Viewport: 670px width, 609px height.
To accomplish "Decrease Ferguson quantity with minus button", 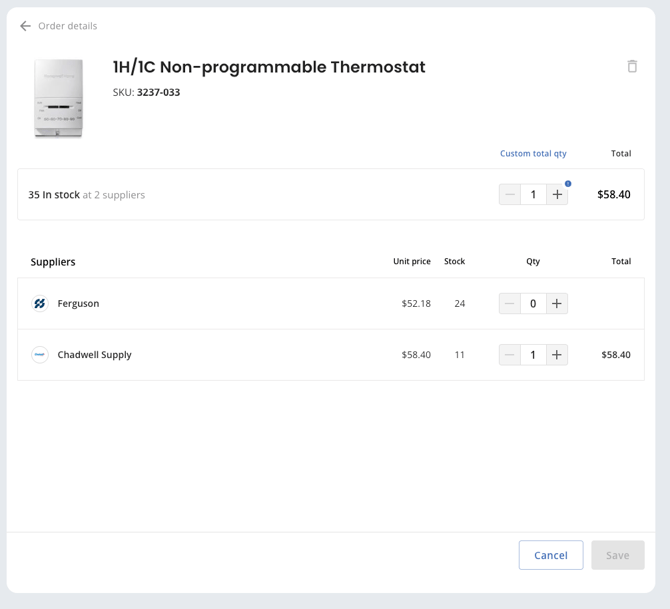I will (x=510, y=303).
